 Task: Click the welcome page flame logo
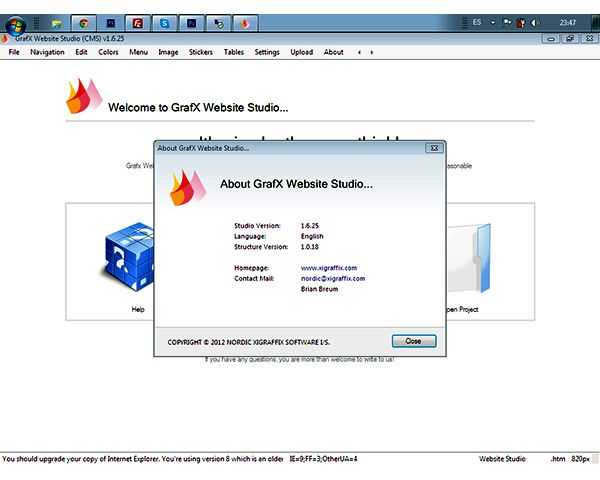click(83, 96)
